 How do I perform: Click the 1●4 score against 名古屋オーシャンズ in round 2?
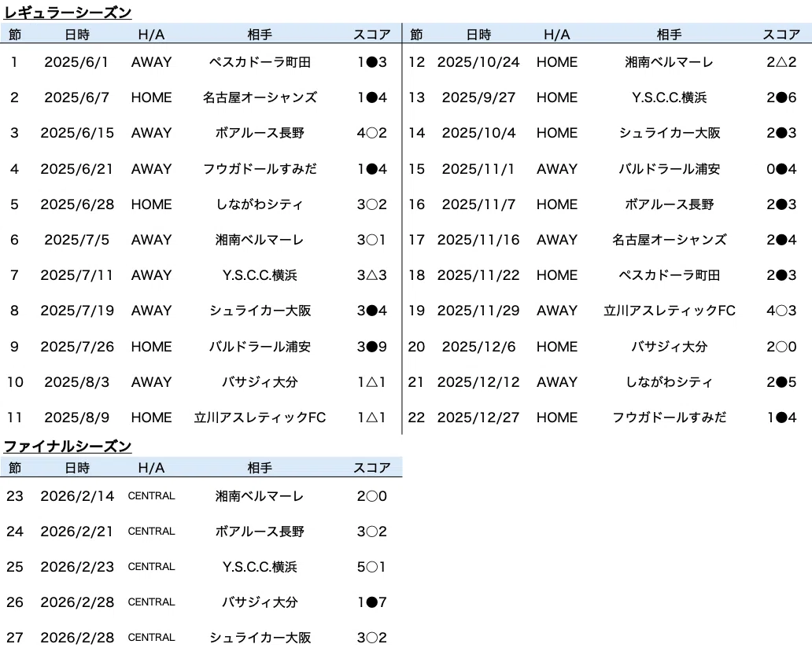click(372, 98)
